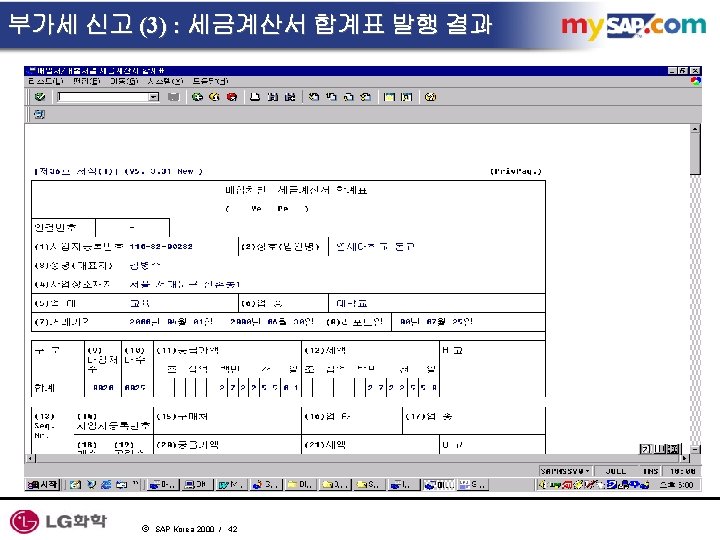This screenshot has height=540, width=720.
Task: Click the horizontal scrollbar right arrow
Action: tap(685, 458)
